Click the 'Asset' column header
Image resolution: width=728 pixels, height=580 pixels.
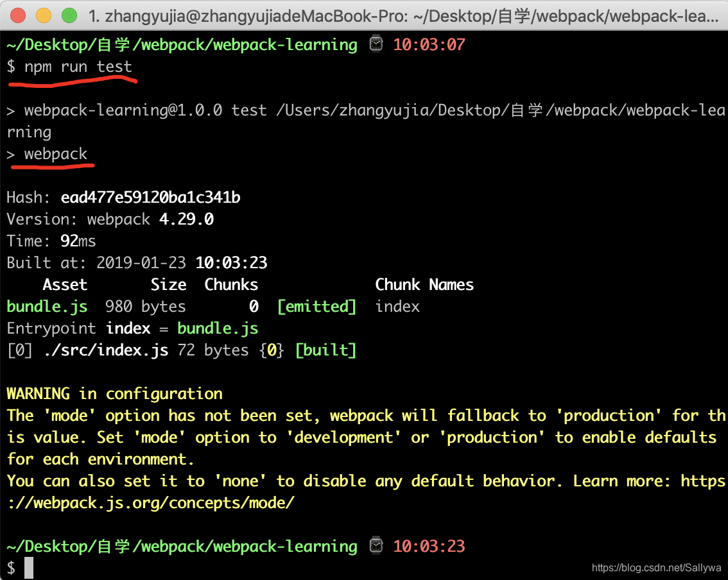pyautogui.click(x=65, y=284)
